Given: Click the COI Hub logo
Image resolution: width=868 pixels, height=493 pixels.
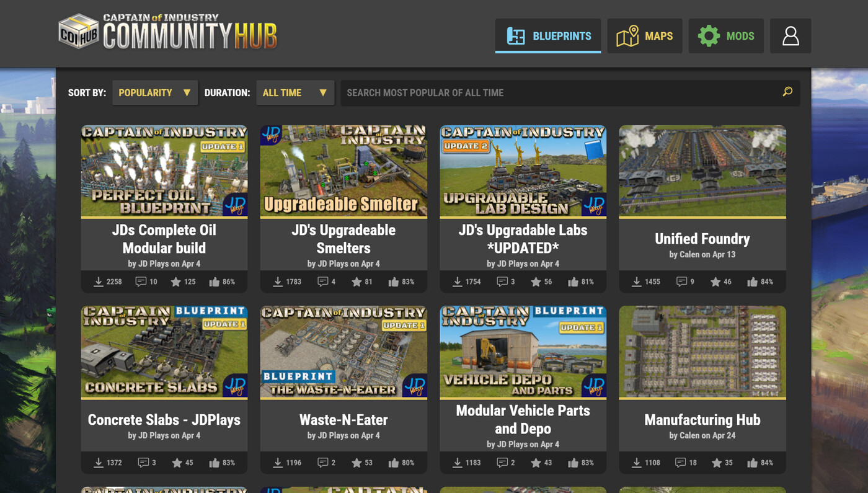Looking at the screenshot, I should (167, 32).
